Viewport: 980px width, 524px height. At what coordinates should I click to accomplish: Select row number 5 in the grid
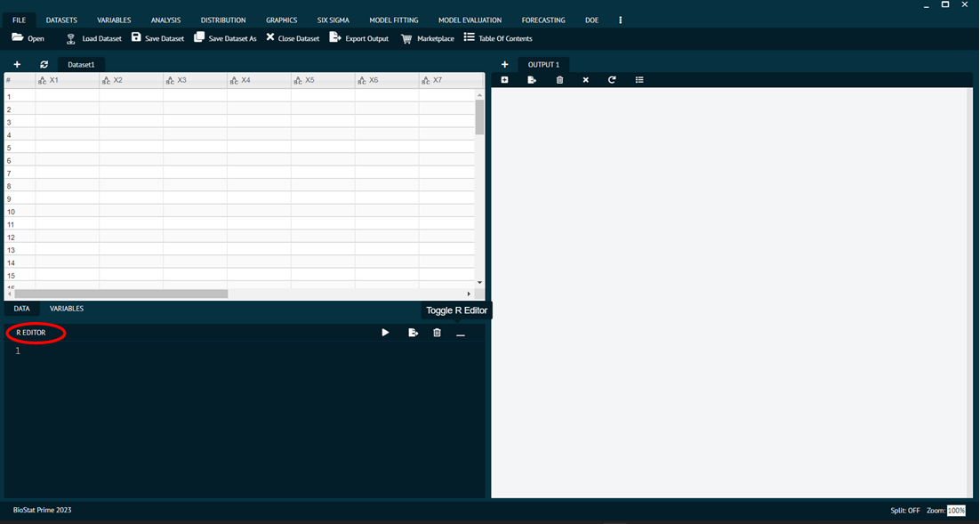pos(20,149)
